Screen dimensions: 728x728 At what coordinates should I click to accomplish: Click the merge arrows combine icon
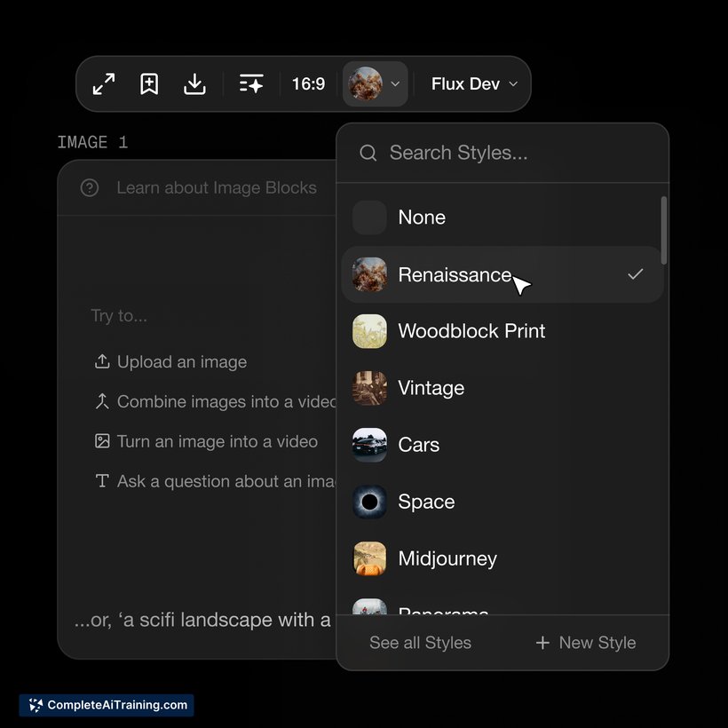coord(102,401)
